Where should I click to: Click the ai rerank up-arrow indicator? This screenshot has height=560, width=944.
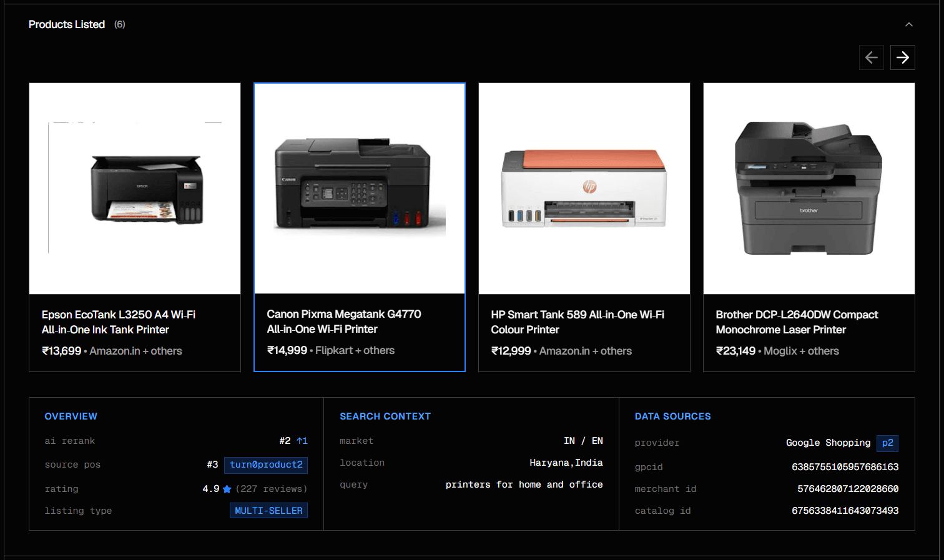point(302,441)
